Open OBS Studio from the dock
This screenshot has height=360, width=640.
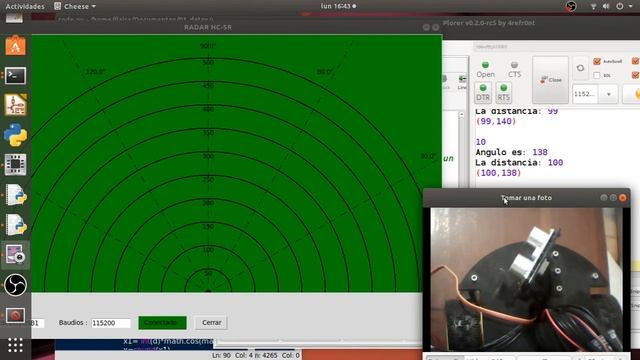coord(16,284)
